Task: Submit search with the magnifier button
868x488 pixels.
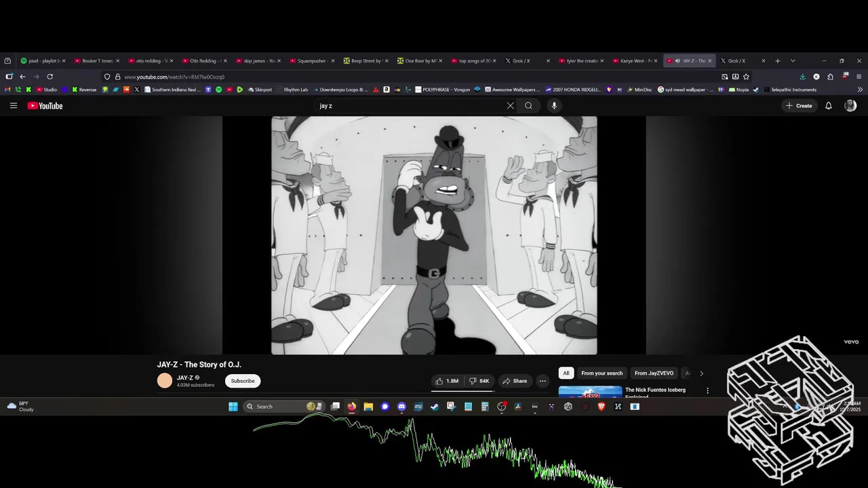Action: click(x=528, y=106)
